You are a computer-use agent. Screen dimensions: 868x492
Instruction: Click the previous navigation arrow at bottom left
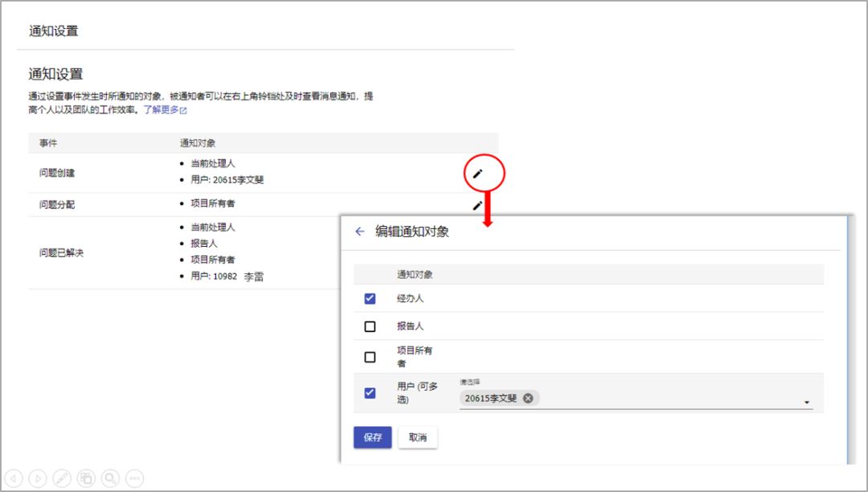point(14,478)
